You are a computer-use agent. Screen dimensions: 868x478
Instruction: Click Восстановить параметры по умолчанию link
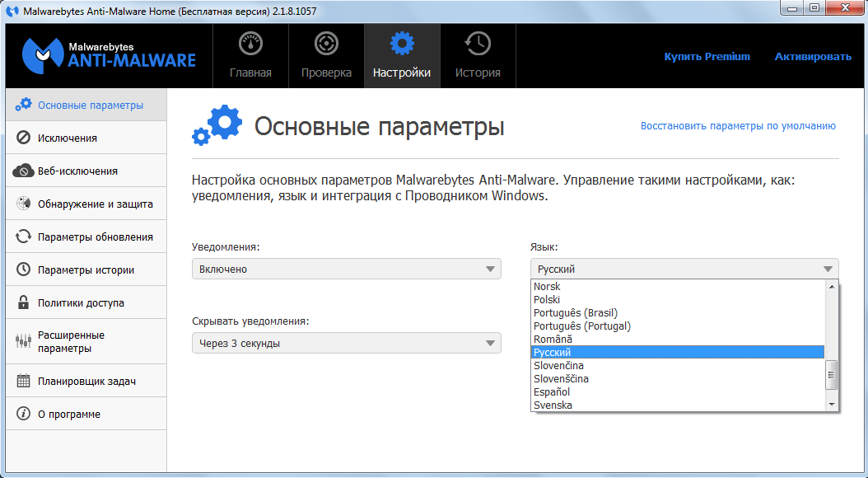[x=738, y=126]
